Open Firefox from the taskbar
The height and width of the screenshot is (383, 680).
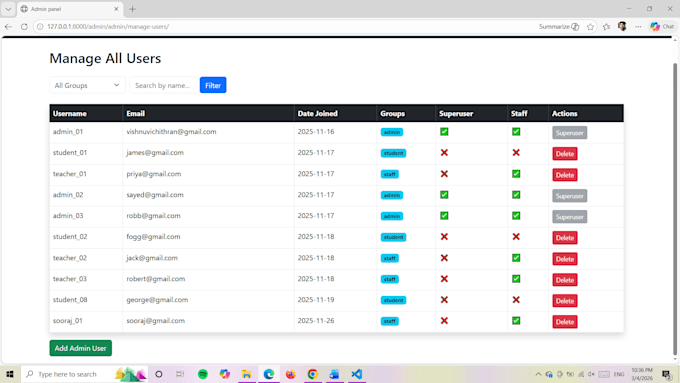click(291, 374)
